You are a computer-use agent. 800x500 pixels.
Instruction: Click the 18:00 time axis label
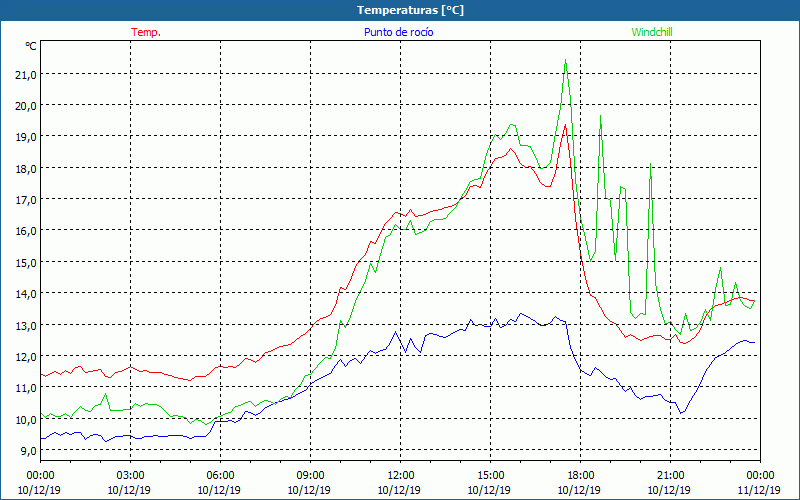[x=581, y=476]
